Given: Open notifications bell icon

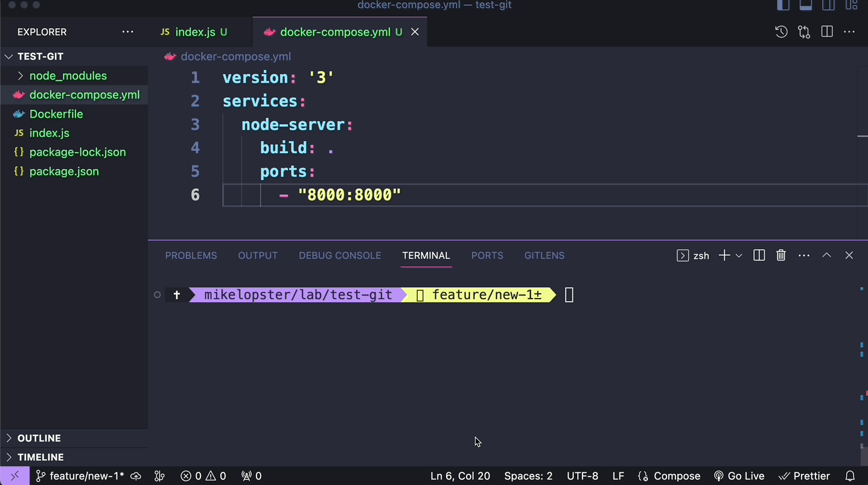Looking at the screenshot, I should (x=850, y=476).
